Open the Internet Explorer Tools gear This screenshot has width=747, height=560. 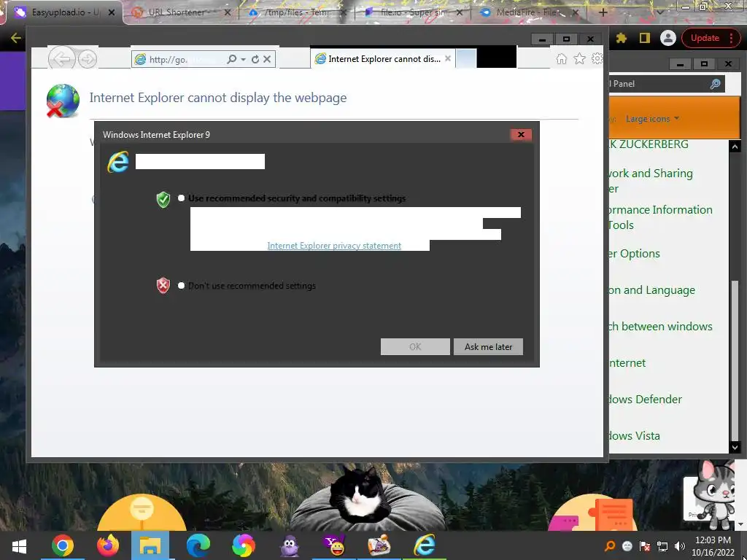click(x=597, y=58)
